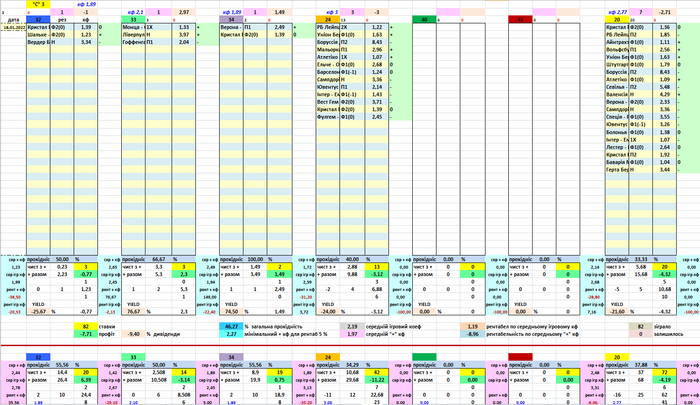Click the кф 2,77 header cell

click(x=617, y=12)
